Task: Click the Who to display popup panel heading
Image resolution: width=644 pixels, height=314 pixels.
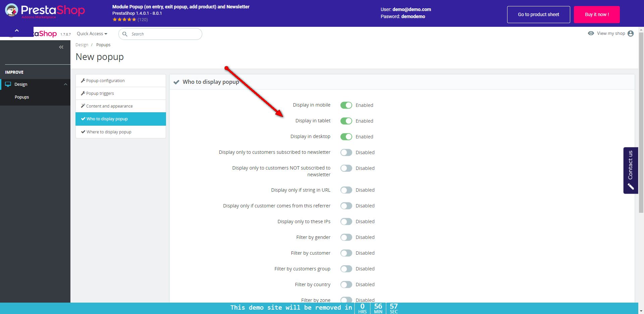Action: [211, 82]
